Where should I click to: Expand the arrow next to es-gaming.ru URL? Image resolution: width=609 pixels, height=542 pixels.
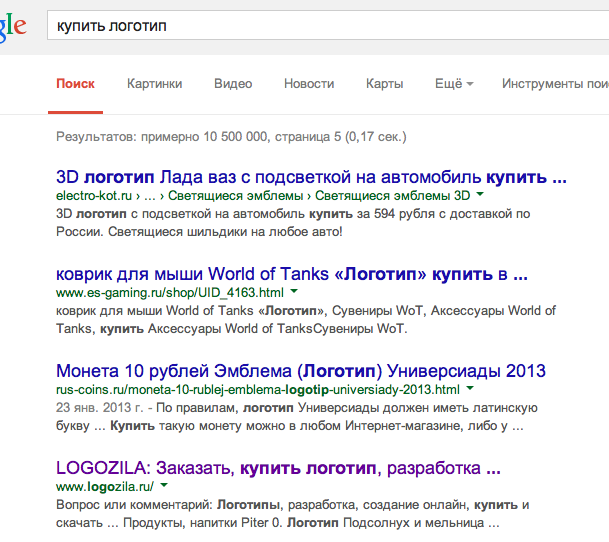pos(294,292)
